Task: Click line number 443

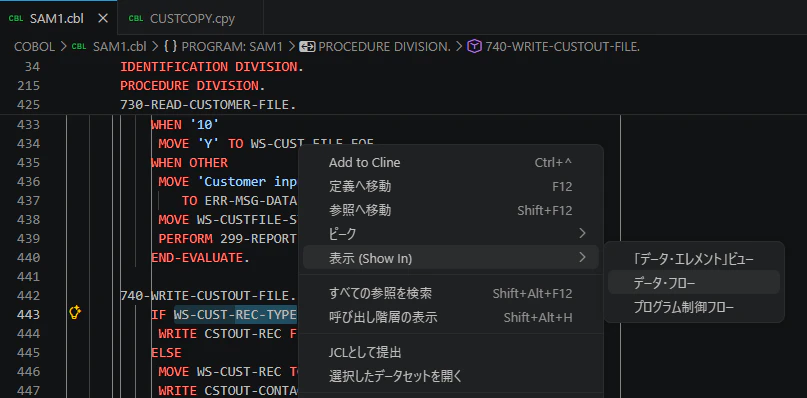Action: click(28, 314)
